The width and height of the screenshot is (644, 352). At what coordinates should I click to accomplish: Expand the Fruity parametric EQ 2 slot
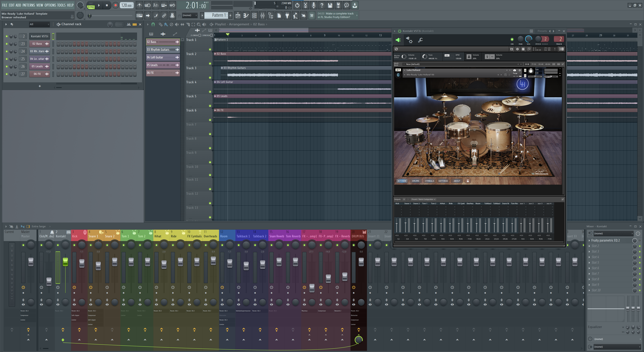(x=589, y=240)
